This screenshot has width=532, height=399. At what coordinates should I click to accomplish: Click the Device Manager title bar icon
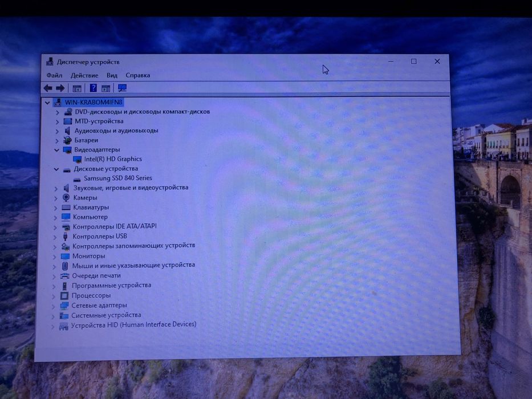tap(50, 62)
